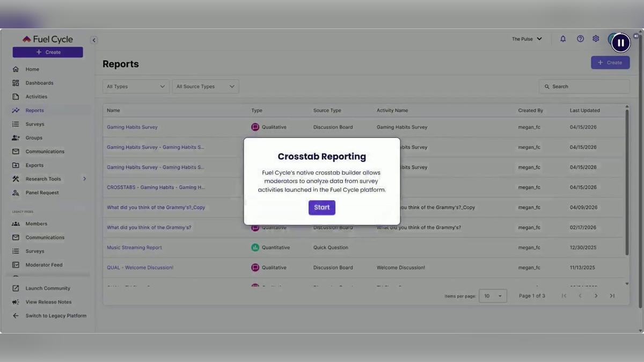Click the Type column header
Screen dimensions: 644x362
pyautogui.click(x=257, y=111)
